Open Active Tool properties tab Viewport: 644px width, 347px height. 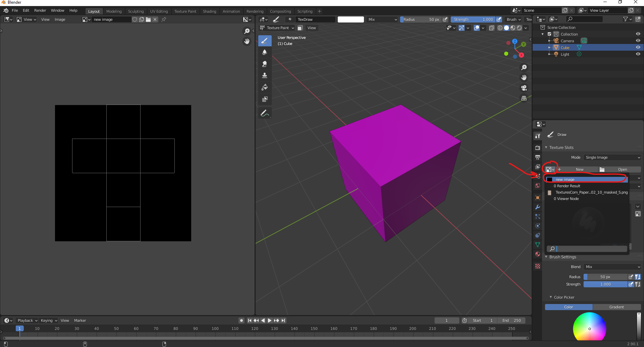click(538, 136)
